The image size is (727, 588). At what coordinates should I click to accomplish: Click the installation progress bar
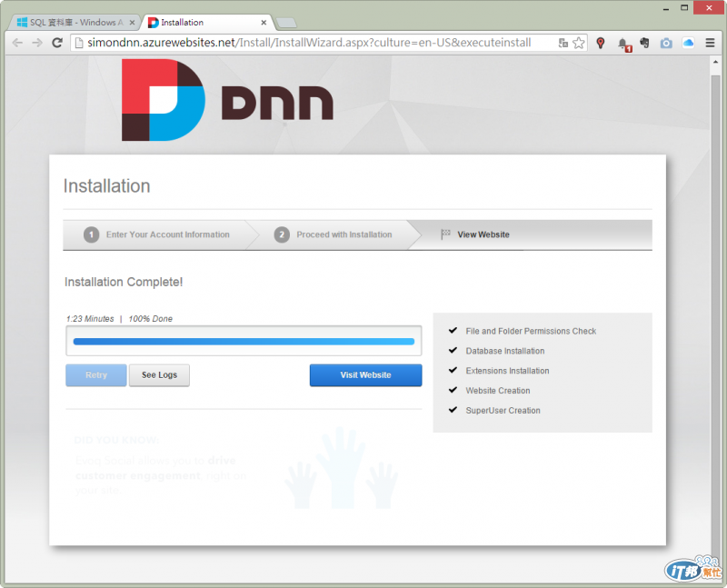pos(244,342)
